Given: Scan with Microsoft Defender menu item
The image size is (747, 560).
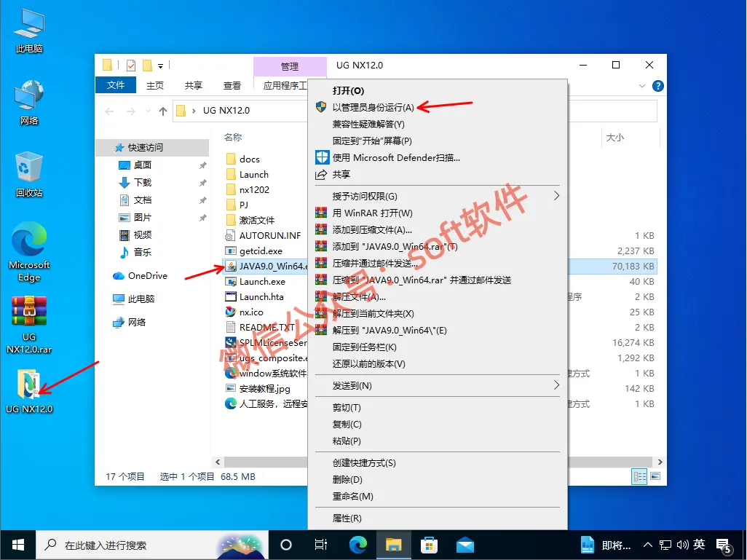Looking at the screenshot, I should (438, 157).
